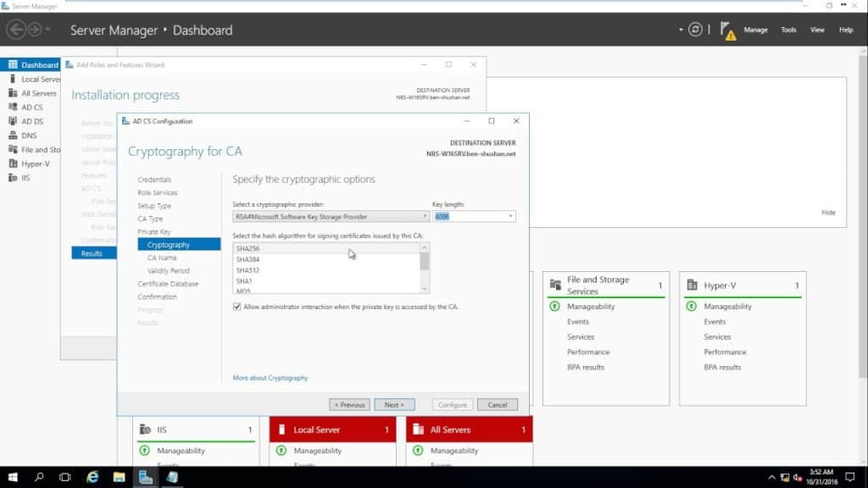Image resolution: width=868 pixels, height=488 pixels.
Task: Go to Credentials wizard step
Action: tap(154, 180)
